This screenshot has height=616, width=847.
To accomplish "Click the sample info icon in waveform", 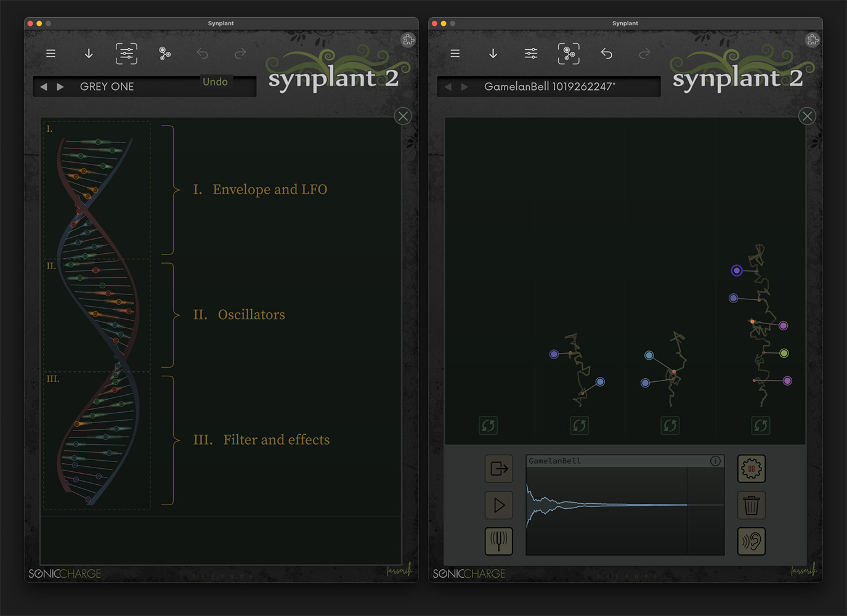I will click(715, 461).
